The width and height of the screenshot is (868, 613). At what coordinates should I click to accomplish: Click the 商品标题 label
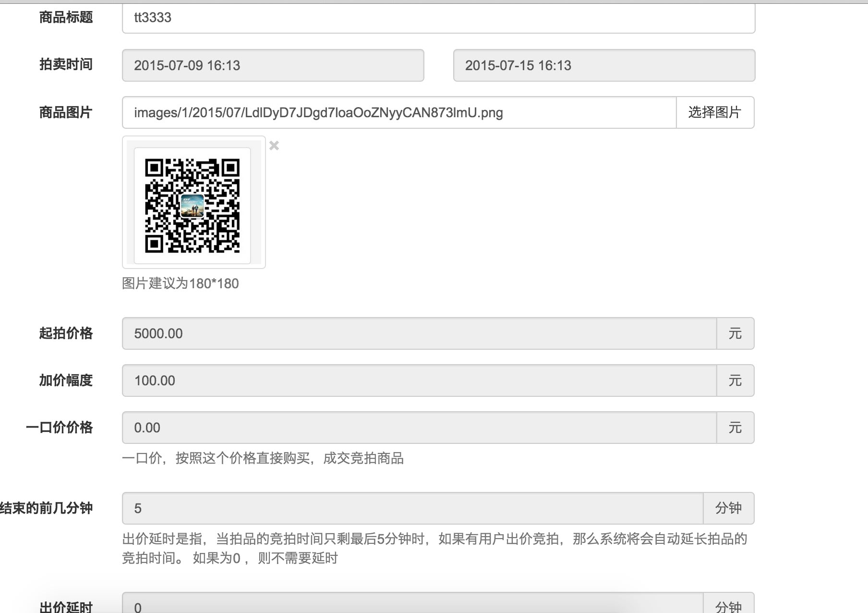coord(66,17)
